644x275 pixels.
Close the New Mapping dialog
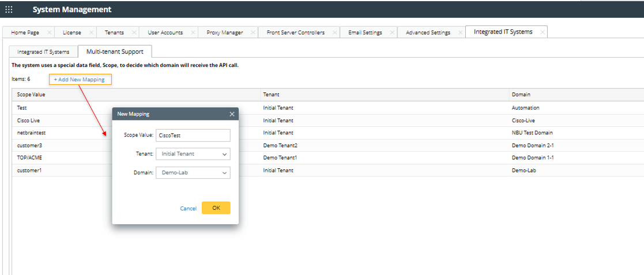coord(232,114)
